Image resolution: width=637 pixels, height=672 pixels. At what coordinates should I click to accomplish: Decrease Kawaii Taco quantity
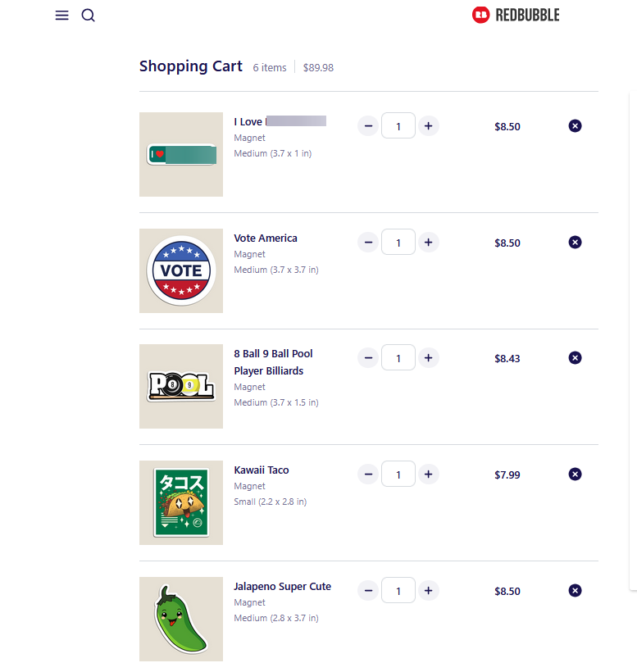pyautogui.click(x=368, y=474)
